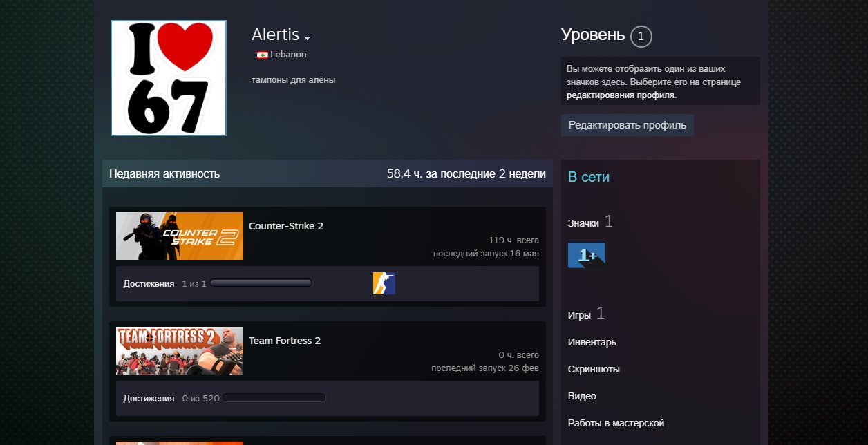Click the Lebanon flag icon
Screen dimensions: 868x445
pyautogui.click(x=262, y=55)
